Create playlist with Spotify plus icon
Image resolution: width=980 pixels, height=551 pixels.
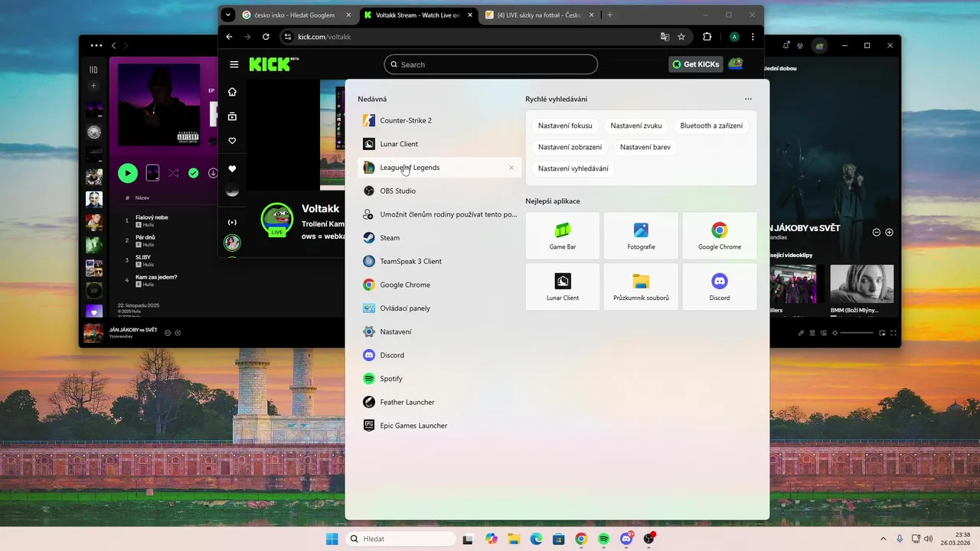(93, 86)
